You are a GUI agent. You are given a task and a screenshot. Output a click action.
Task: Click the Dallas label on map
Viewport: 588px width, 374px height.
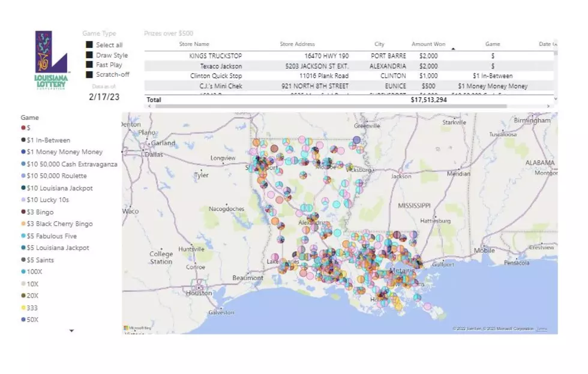[154, 155]
